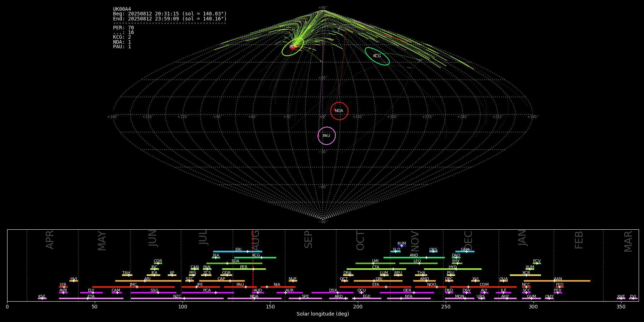Click the purple AUR shower bar

pyautogui.click(x=289, y=293)
